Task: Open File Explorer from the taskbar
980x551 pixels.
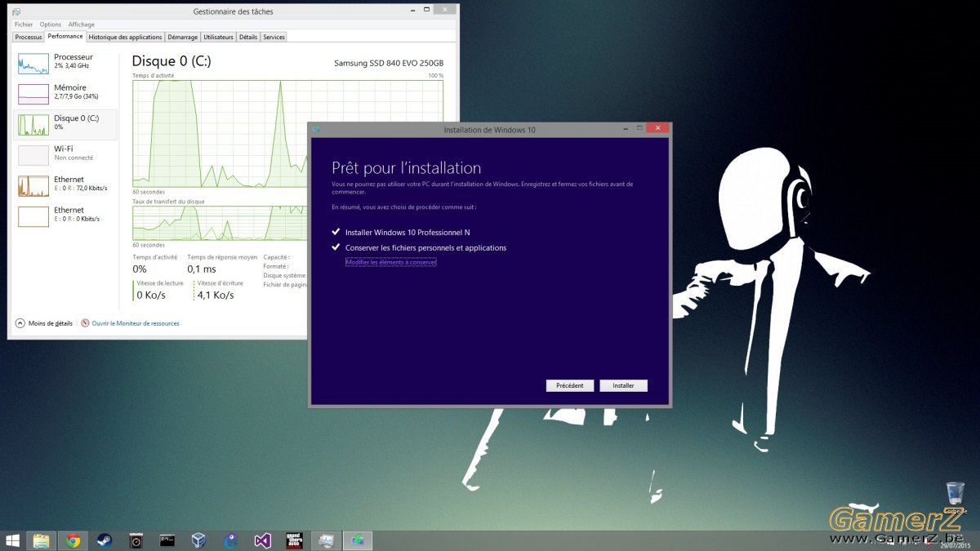Action: tap(41, 540)
